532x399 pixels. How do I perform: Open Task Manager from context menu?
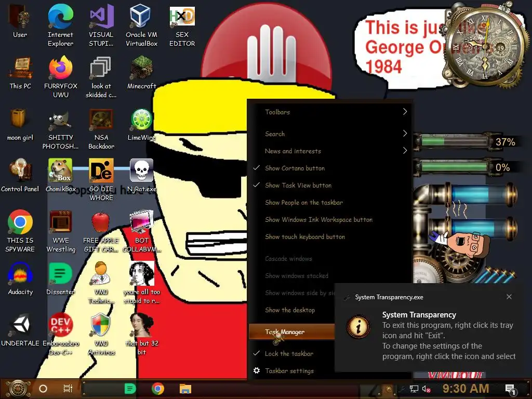coord(292,331)
